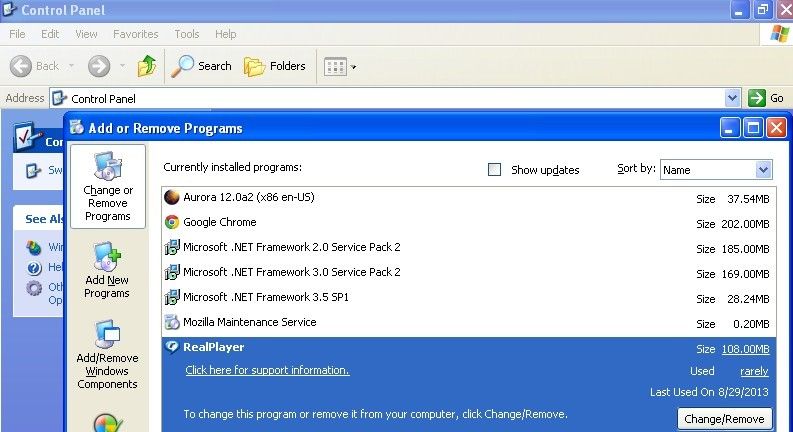This screenshot has width=793, height=432.
Task: Click the Last Used On 8/29/2013 text
Action: click(709, 392)
